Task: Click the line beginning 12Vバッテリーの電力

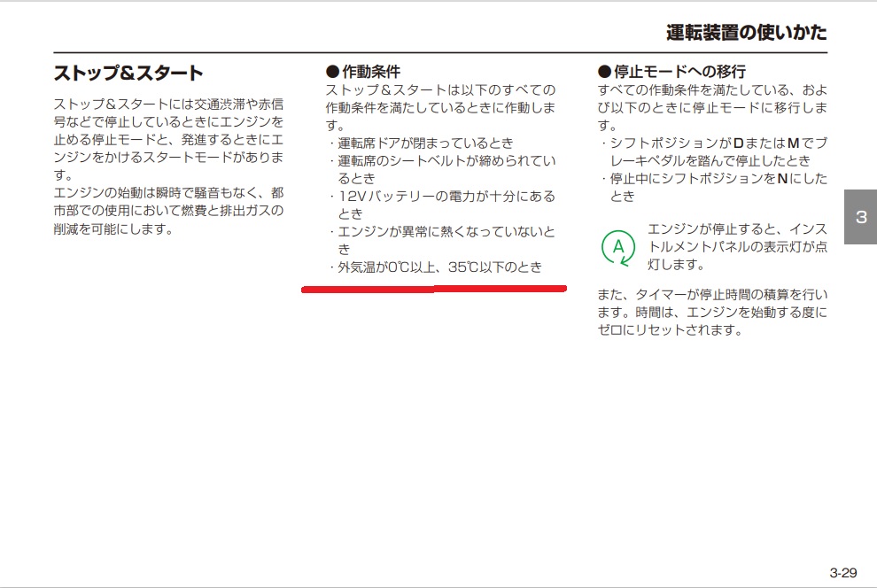Action: [x=446, y=197]
